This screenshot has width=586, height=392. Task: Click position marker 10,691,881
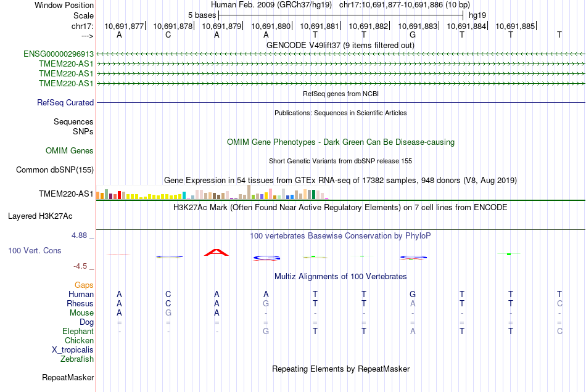click(x=320, y=26)
